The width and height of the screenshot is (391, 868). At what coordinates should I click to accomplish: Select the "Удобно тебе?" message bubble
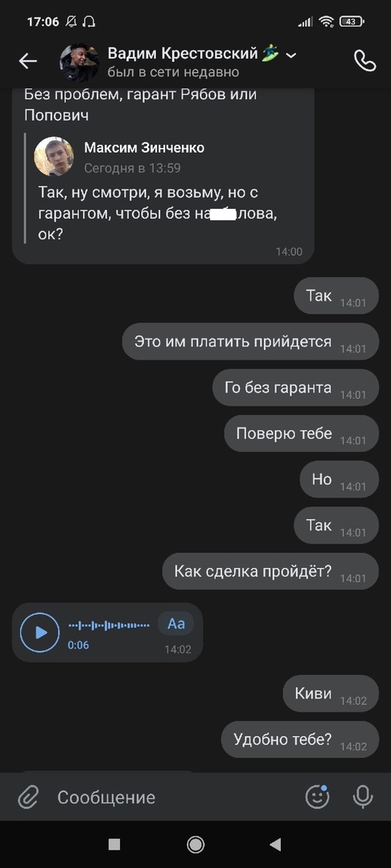pyautogui.click(x=299, y=739)
